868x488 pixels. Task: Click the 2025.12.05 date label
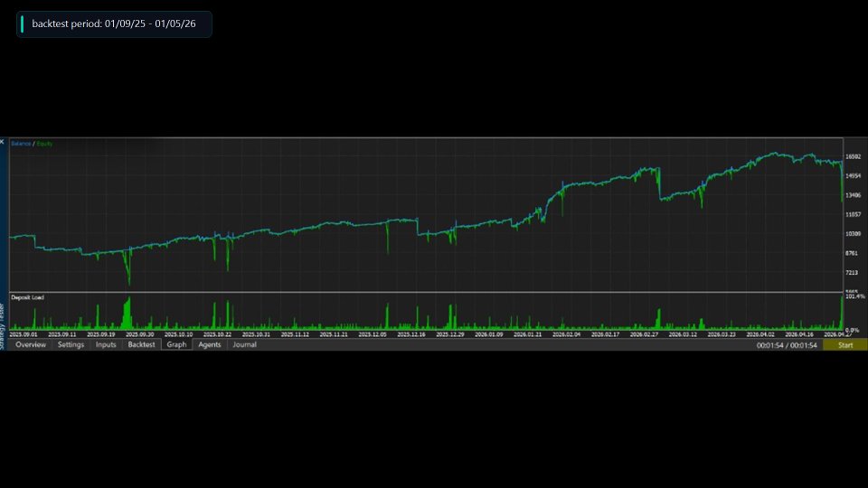(x=372, y=334)
